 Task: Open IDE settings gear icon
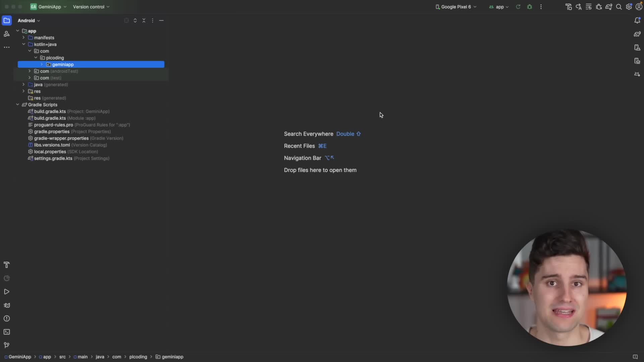click(x=629, y=7)
